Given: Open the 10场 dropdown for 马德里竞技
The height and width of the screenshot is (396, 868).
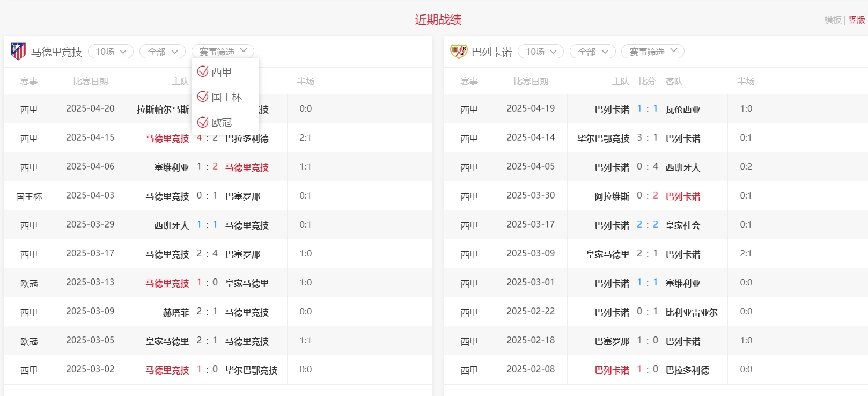Looking at the screenshot, I should [x=111, y=52].
